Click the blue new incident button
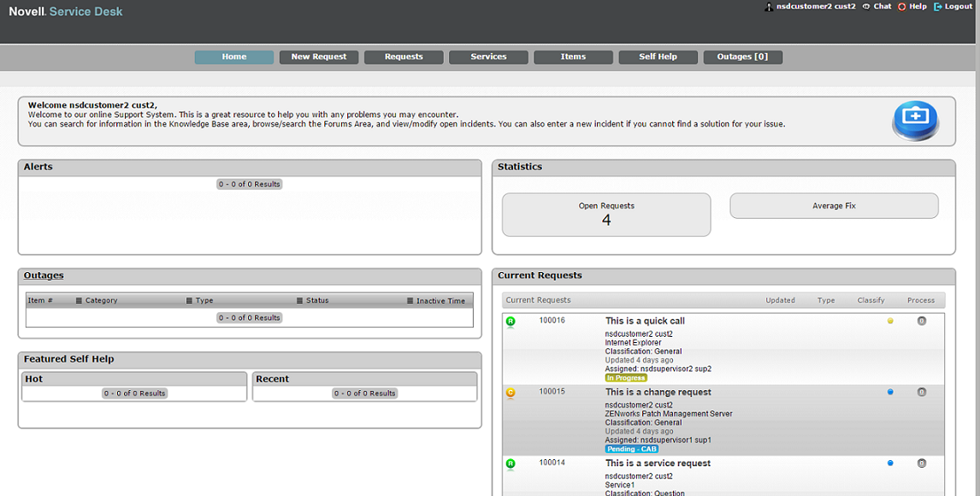The height and width of the screenshot is (496, 980). coord(915,120)
